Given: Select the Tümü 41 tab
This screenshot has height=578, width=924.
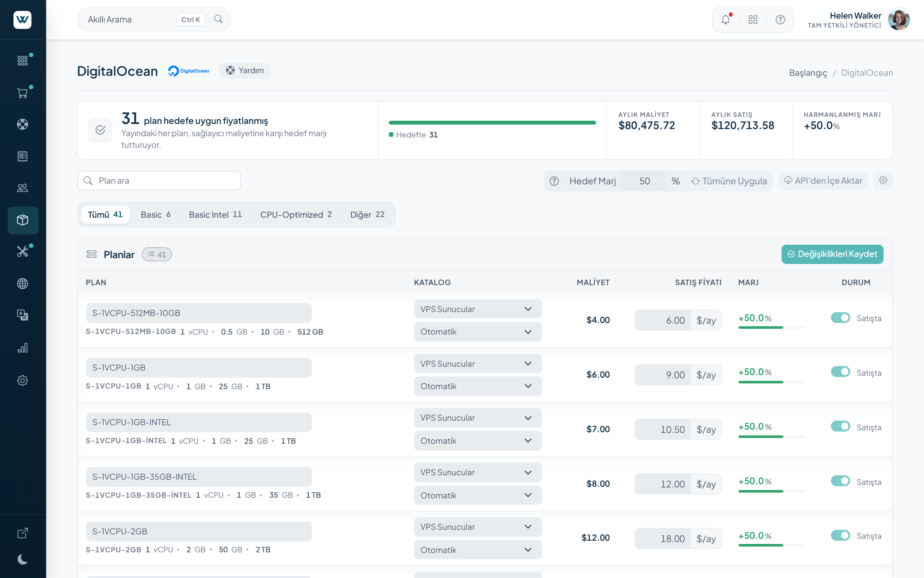Looking at the screenshot, I should pyautogui.click(x=105, y=215).
